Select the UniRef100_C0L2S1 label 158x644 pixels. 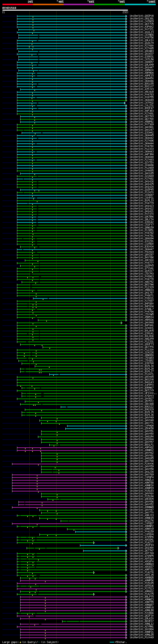(142, 106)
